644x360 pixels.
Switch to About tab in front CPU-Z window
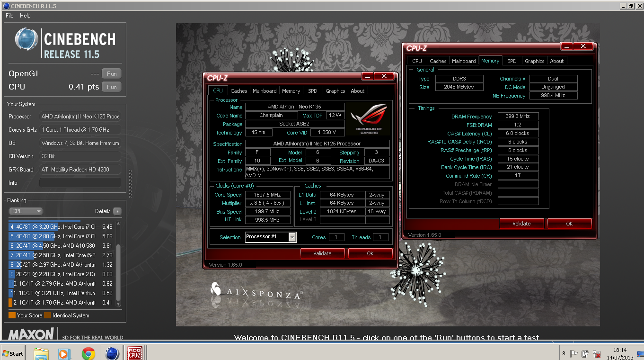coord(358,91)
